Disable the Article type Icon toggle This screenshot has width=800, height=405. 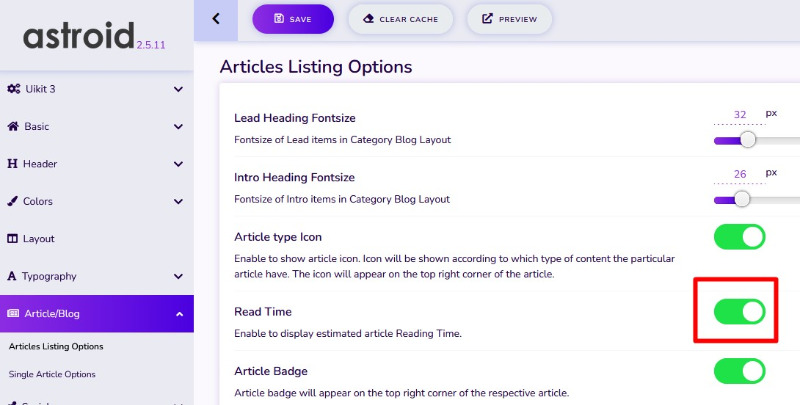(x=739, y=237)
